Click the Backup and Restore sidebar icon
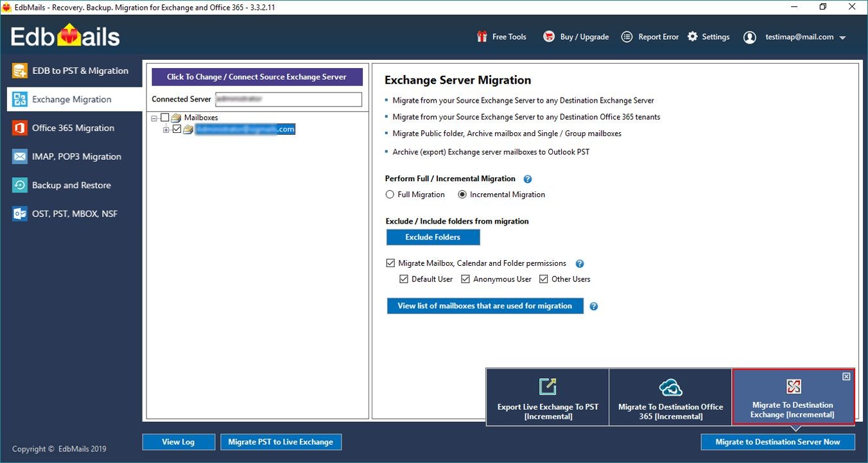The height and width of the screenshot is (463, 868). point(20,185)
